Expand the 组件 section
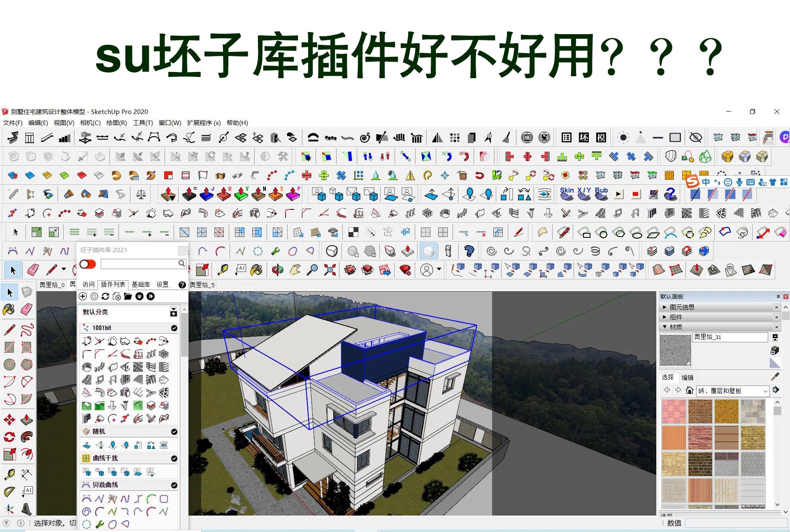Image resolution: width=790 pixels, height=532 pixels. [x=664, y=317]
